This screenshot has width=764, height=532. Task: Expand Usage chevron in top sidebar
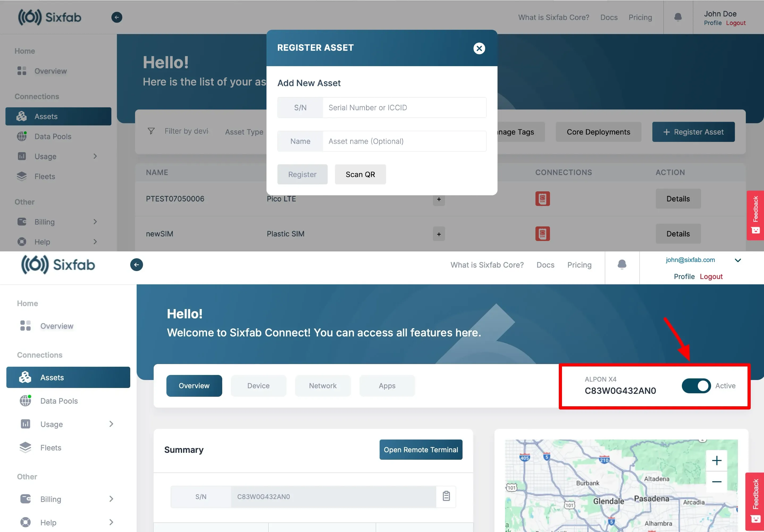(95, 156)
